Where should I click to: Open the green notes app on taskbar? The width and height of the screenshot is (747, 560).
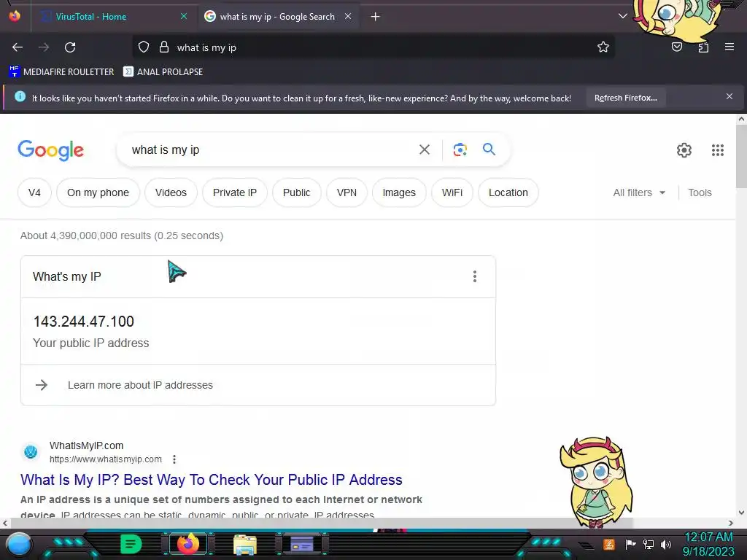point(131,544)
